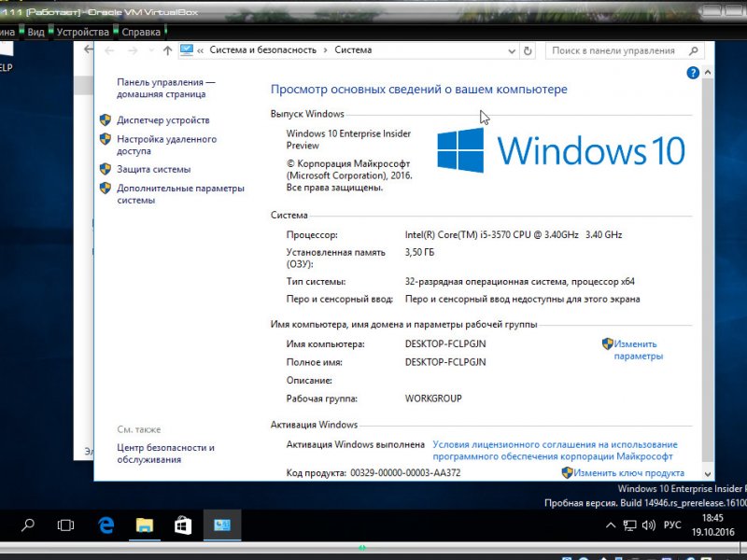The height and width of the screenshot is (560, 747).
Task: Click volume icon in system tray
Action: pyautogui.click(x=648, y=525)
